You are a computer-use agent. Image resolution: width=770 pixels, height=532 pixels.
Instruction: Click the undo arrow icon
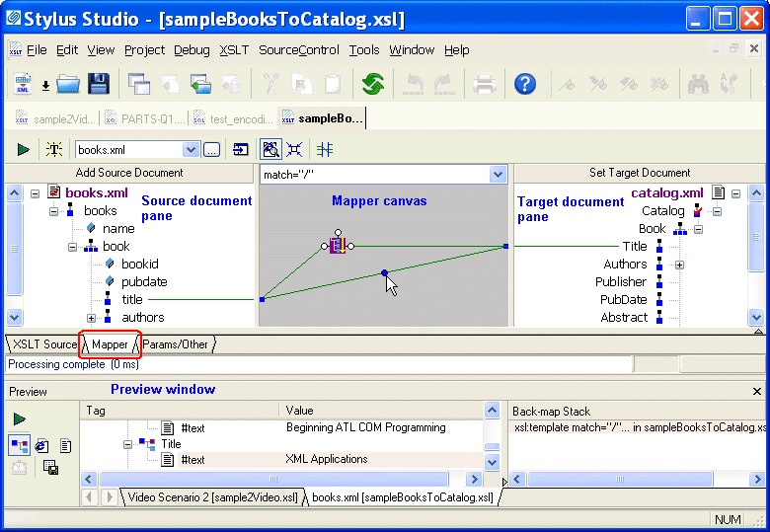point(413,84)
